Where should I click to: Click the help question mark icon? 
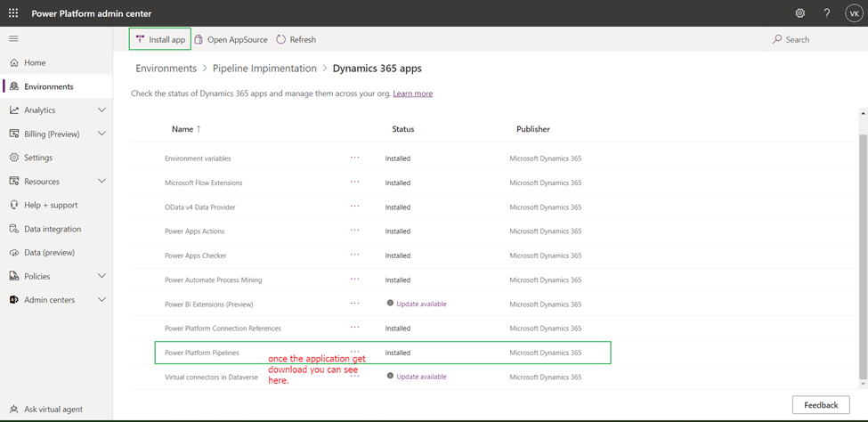click(826, 13)
